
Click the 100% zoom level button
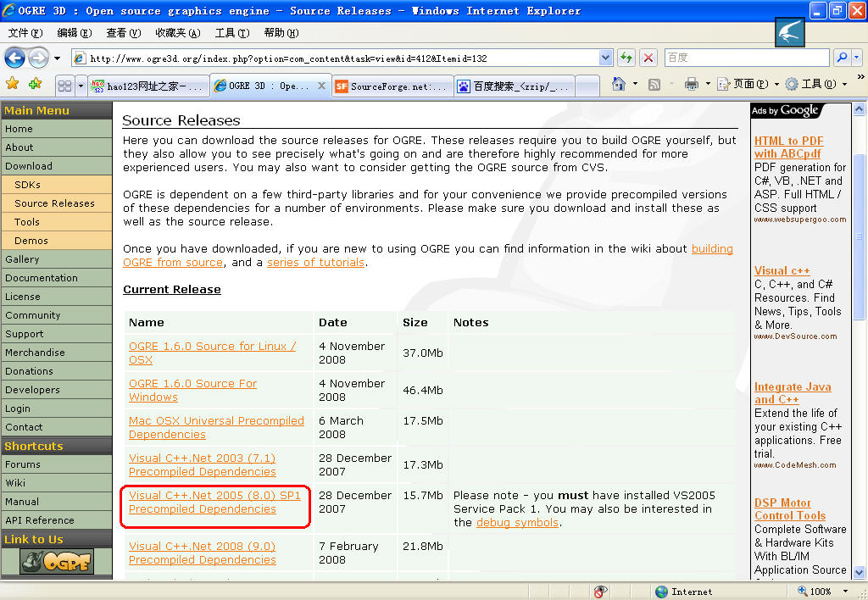coord(815,592)
